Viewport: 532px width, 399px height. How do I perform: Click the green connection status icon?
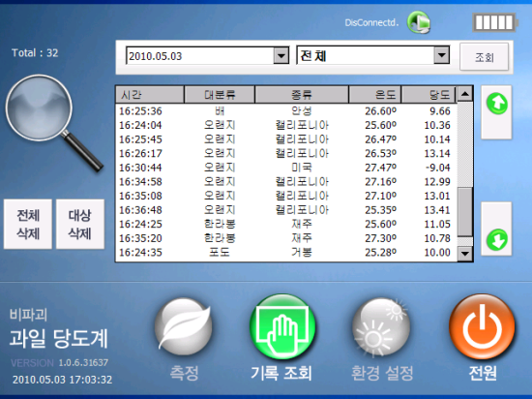[x=419, y=22]
